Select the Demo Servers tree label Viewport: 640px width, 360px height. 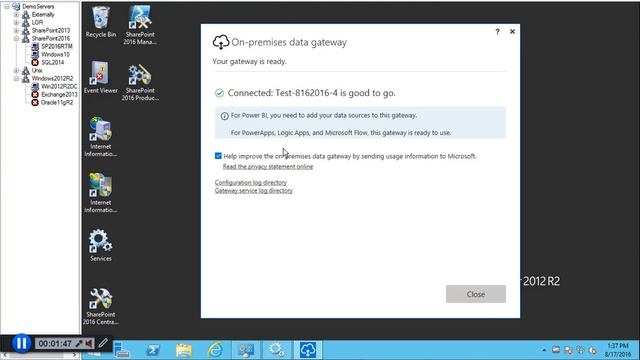click(x=38, y=7)
